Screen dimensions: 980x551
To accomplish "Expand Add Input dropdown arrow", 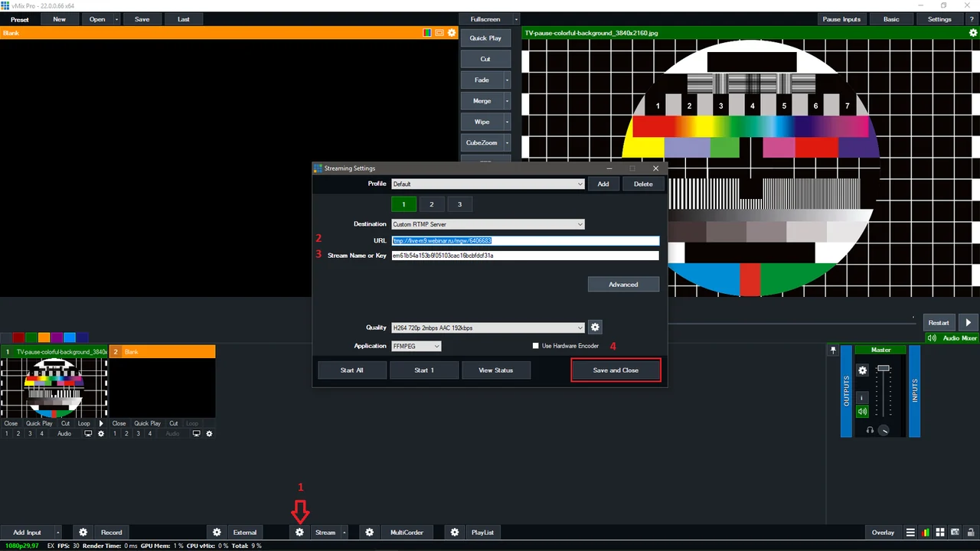I will [57, 533].
